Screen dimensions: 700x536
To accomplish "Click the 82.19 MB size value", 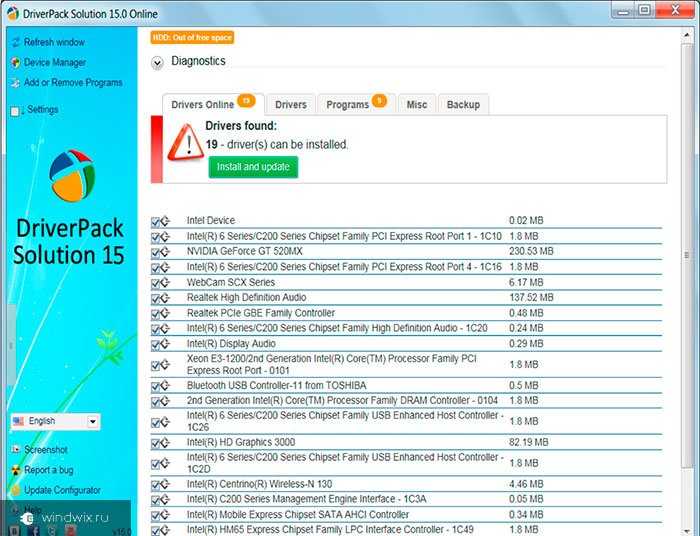I will tap(529, 442).
